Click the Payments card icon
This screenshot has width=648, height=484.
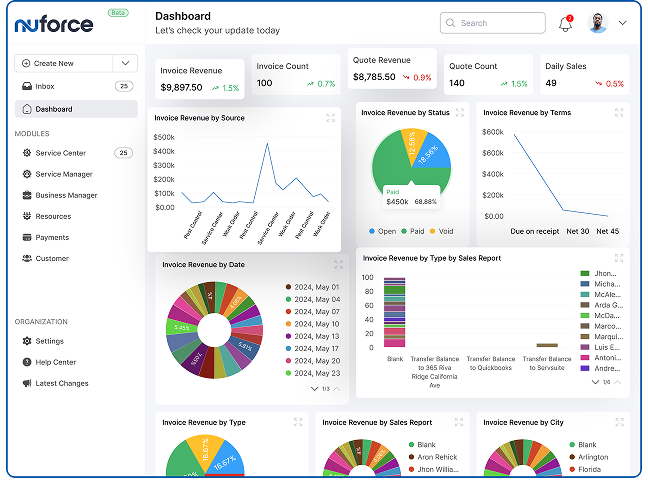tap(27, 238)
